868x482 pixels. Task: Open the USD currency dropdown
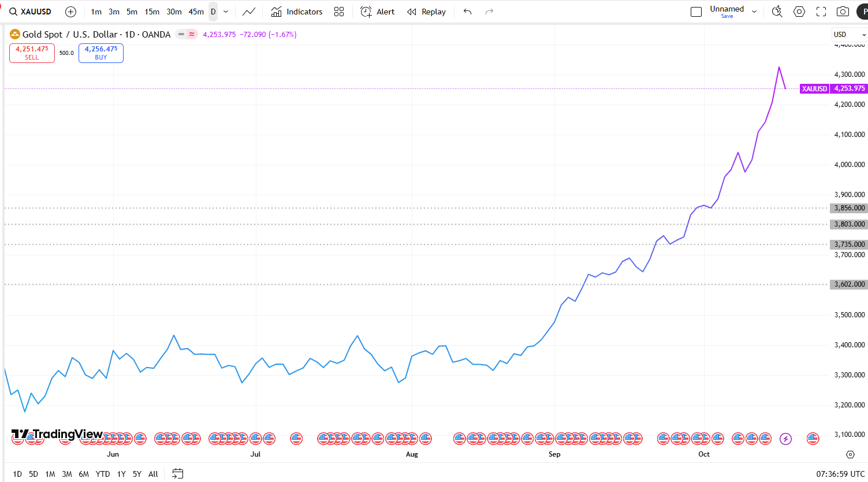coord(850,35)
